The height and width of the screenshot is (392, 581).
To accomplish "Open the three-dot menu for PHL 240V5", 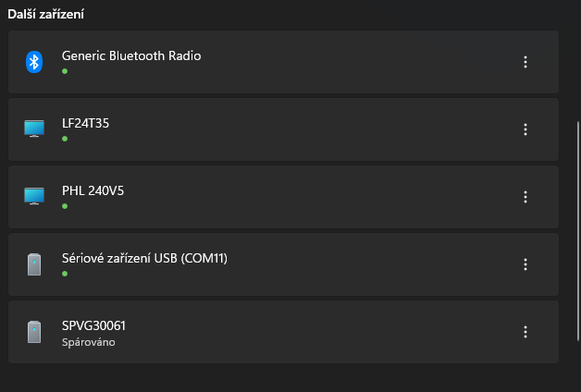I will point(525,197).
